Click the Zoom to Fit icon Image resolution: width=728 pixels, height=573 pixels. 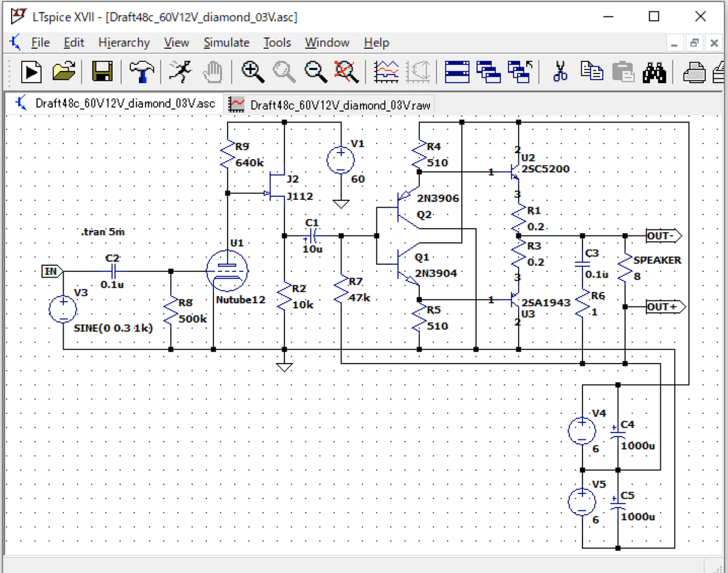pos(347,72)
